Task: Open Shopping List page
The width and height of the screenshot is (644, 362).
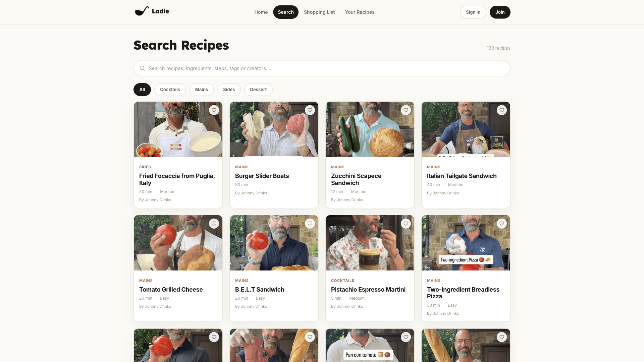Action: (x=319, y=12)
